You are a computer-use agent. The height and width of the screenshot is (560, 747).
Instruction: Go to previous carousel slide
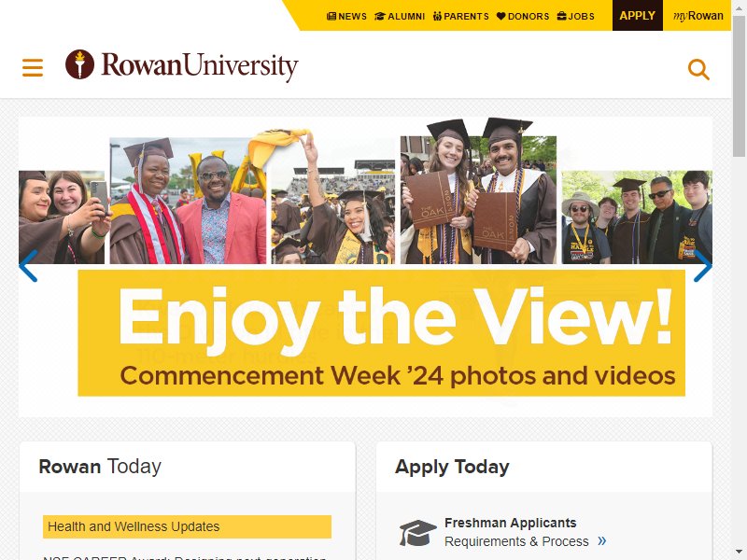[28, 266]
